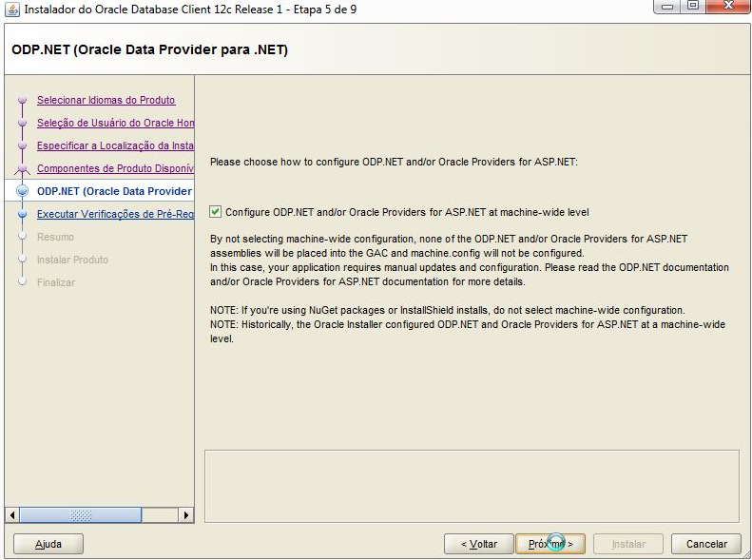Go back with the Voltar button
The image size is (752, 560).
(478, 544)
